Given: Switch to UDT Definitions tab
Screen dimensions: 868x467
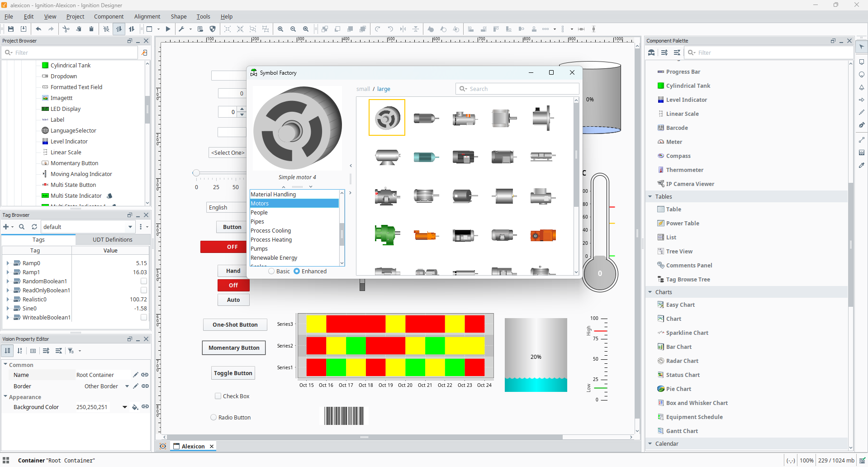Looking at the screenshot, I should click(x=113, y=239).
